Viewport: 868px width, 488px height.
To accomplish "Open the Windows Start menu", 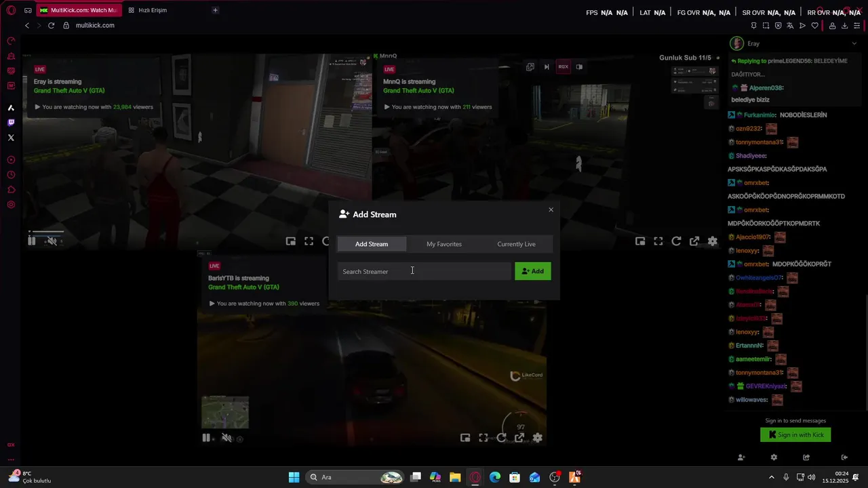I will click(x=294, y=477).
